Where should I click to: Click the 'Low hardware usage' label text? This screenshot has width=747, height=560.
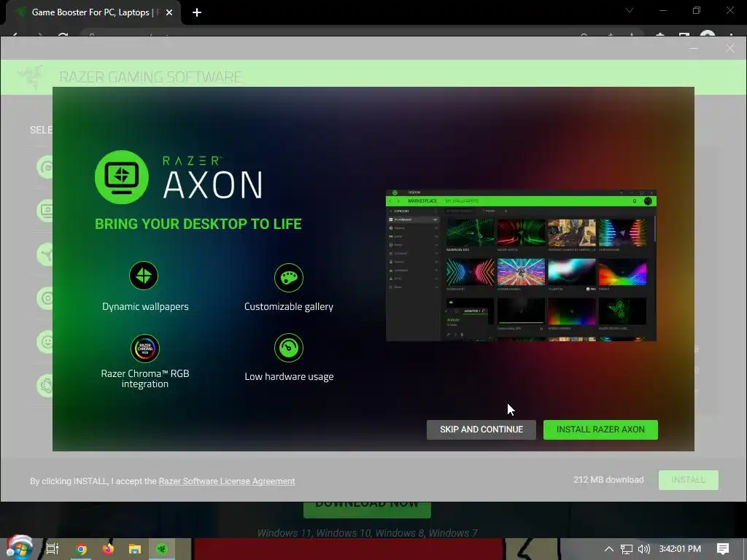(289, 377)
